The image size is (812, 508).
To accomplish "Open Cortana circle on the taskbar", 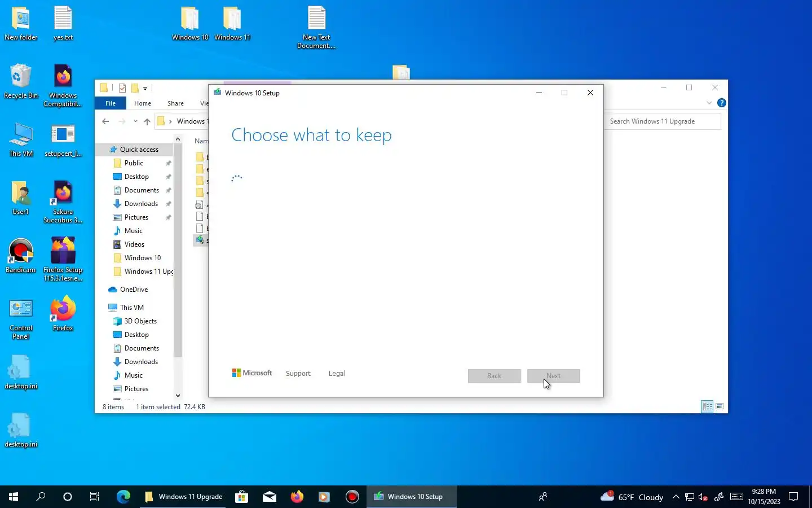I will [x=68, y=497].
